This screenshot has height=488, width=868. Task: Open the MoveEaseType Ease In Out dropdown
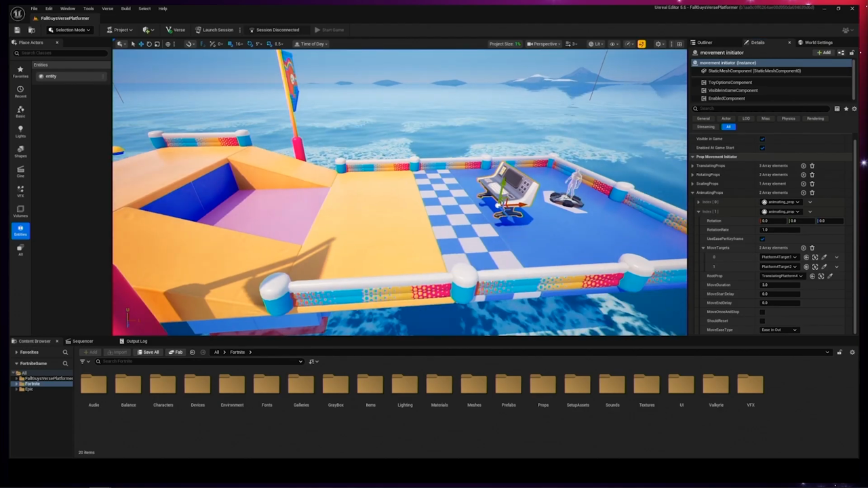(x=779, y=330)
